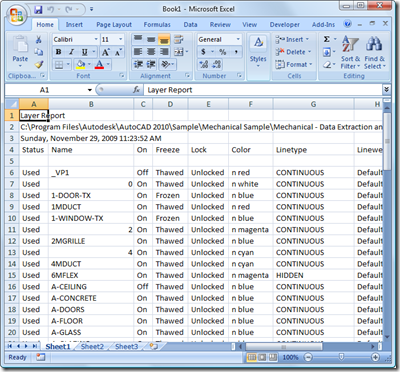Grow font size icon
The image size is (400, 372).
pyautogui.click(x=106, y=52)
